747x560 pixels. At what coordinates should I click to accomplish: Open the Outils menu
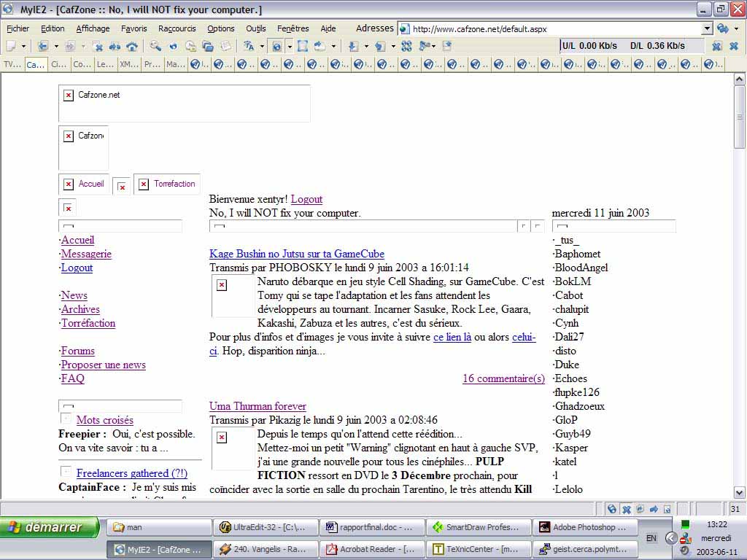click(x=256, y=28)
